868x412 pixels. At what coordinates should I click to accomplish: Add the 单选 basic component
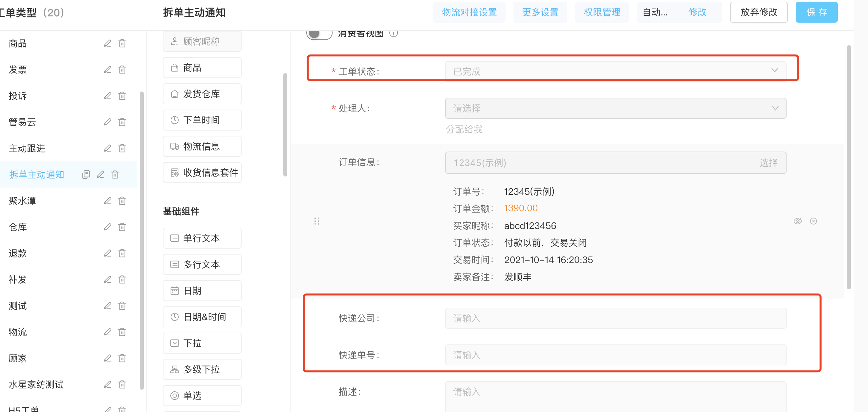pos(202,396)
